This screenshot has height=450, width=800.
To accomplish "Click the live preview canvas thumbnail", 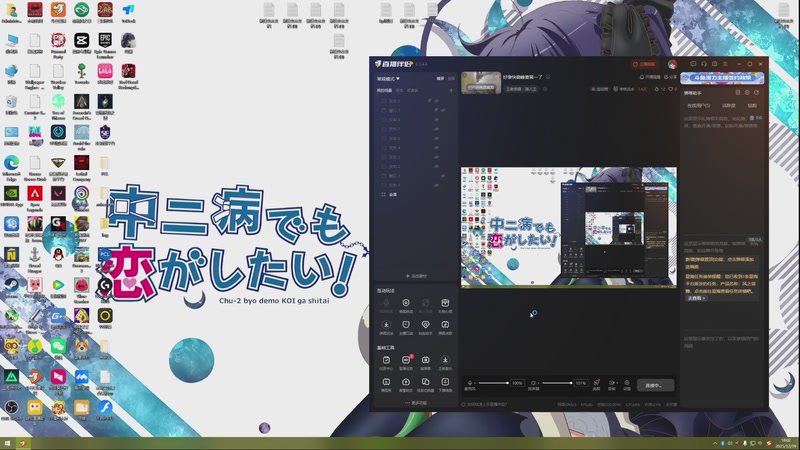I will point(569,227).
